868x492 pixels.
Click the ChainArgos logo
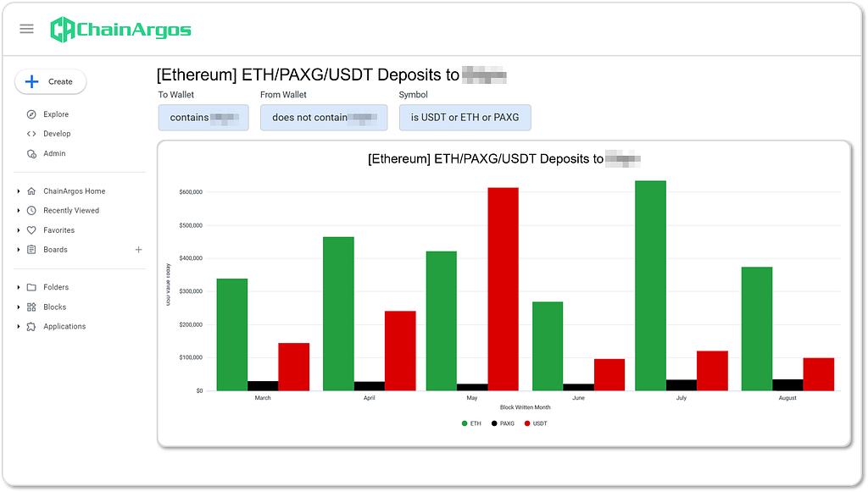[x=120, y=30]
